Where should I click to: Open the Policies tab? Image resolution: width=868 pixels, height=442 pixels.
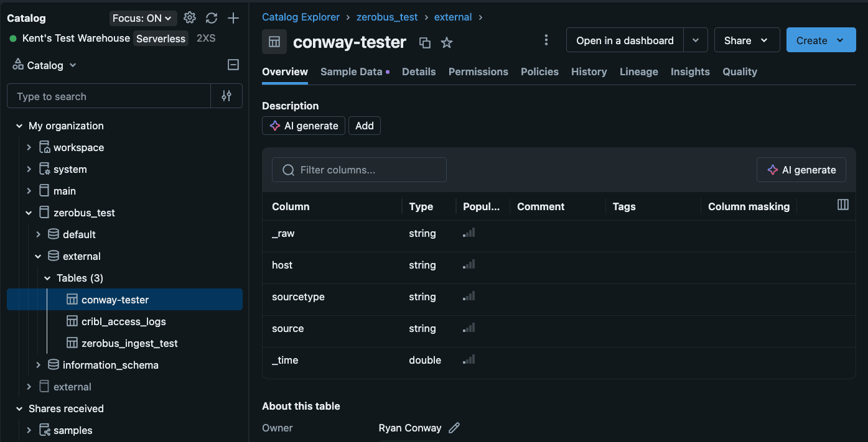click(x=539, y=71)
